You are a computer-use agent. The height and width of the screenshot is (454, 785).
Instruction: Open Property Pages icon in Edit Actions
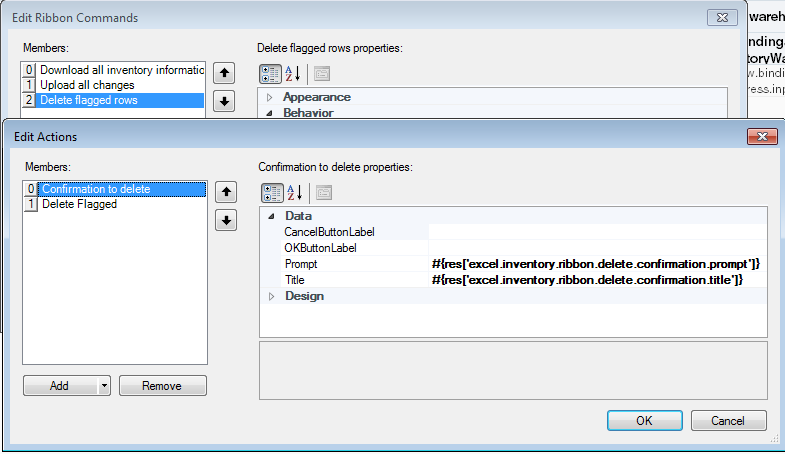point(324,193)
